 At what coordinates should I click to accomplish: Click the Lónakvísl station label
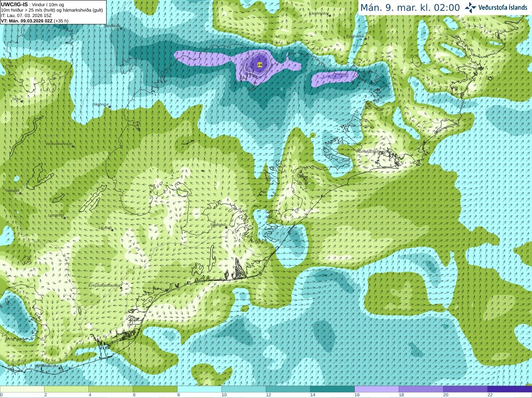(x=56, y=215)
